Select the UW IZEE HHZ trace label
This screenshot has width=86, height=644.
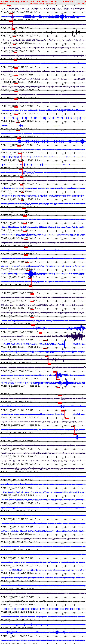point(20,35)
